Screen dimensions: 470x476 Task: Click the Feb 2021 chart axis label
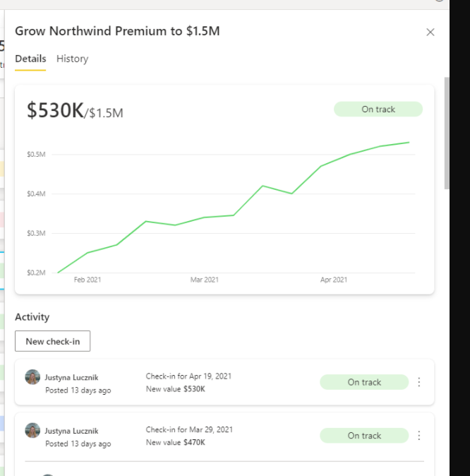click(x=88, y=280)
